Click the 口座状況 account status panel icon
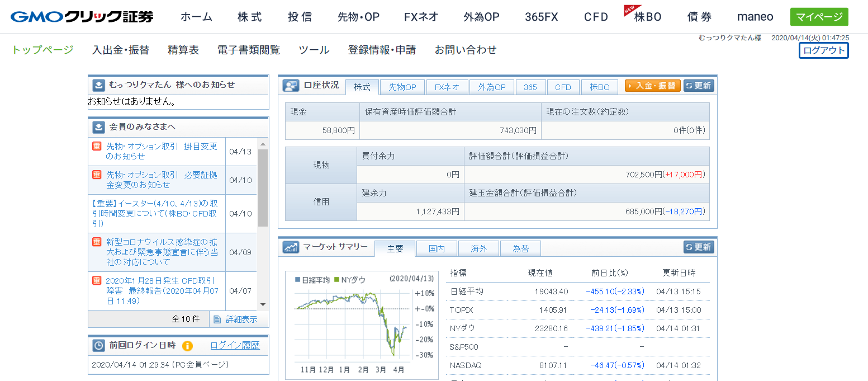This screenshot has height=381, width=868. [291, 86]
